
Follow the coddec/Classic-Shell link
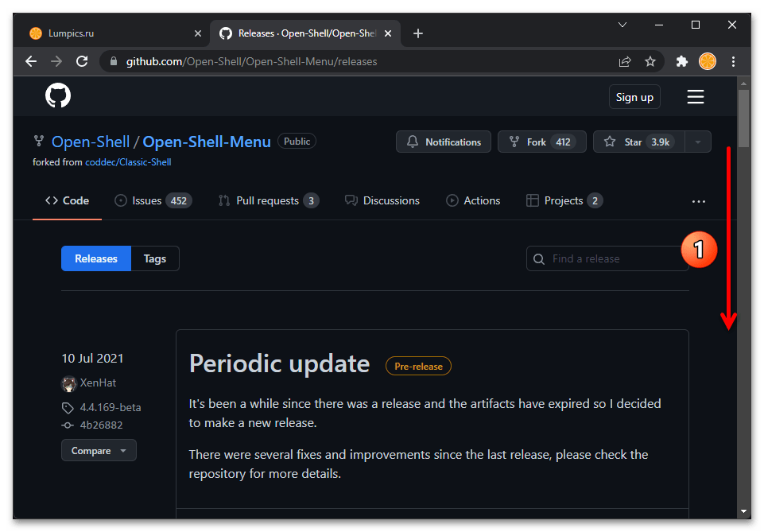tap(128, 161)
